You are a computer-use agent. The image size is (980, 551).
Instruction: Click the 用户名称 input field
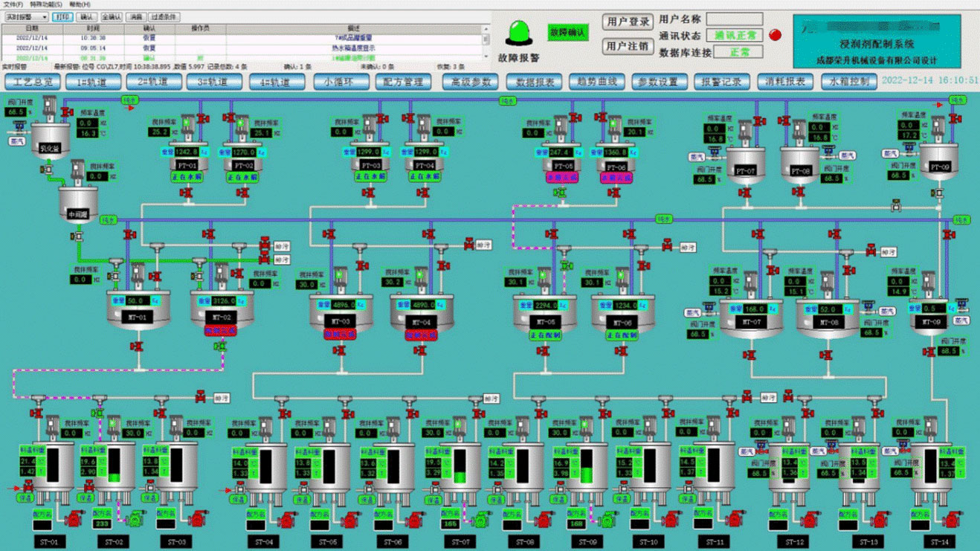(x=734, y=19)
